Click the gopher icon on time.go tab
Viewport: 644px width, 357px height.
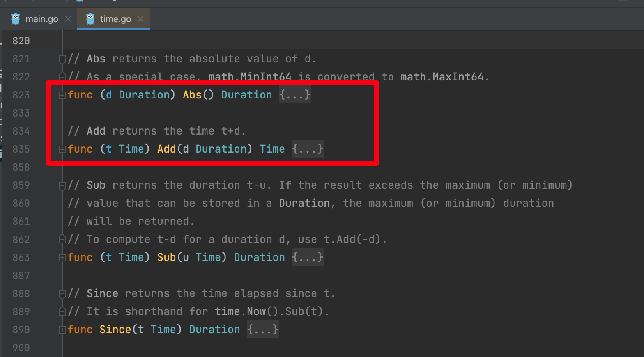(x=90, y=19)
